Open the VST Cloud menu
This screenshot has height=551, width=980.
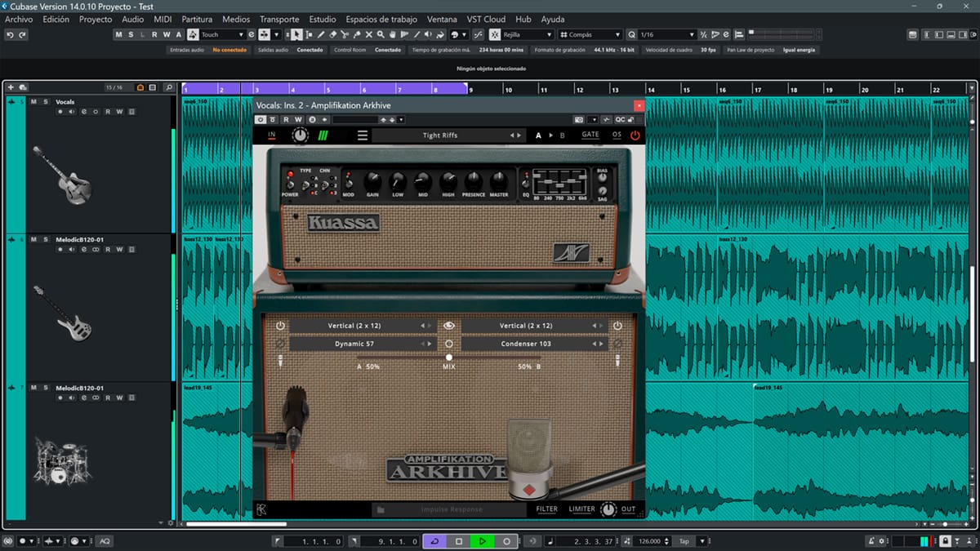(487, 19)
